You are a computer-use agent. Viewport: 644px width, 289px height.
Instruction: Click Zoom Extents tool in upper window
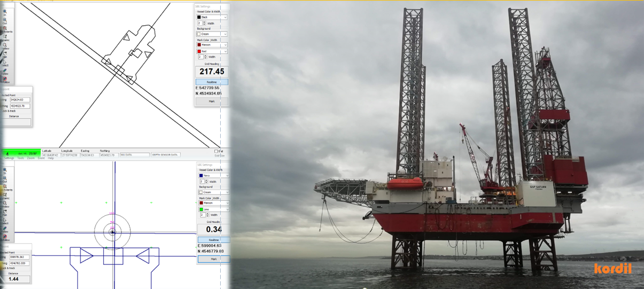(x=5, y=29)
